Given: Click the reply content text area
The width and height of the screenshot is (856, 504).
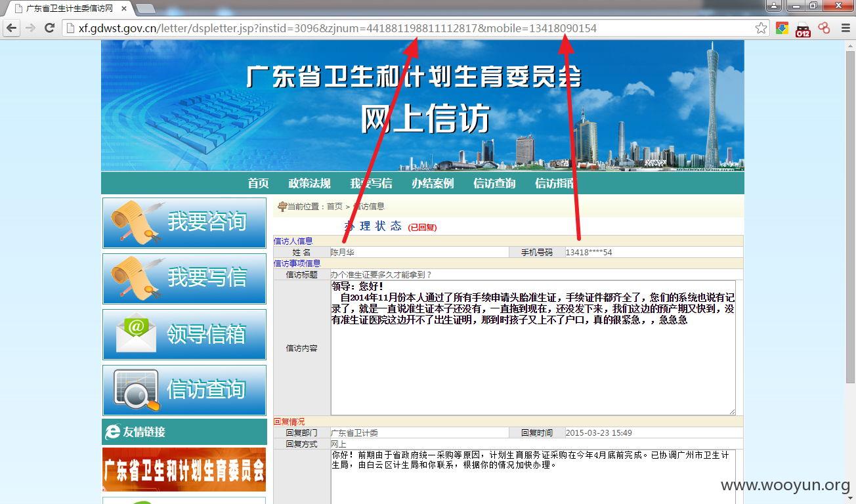Looking at the screenshot, I should click(x=533, y=477).
